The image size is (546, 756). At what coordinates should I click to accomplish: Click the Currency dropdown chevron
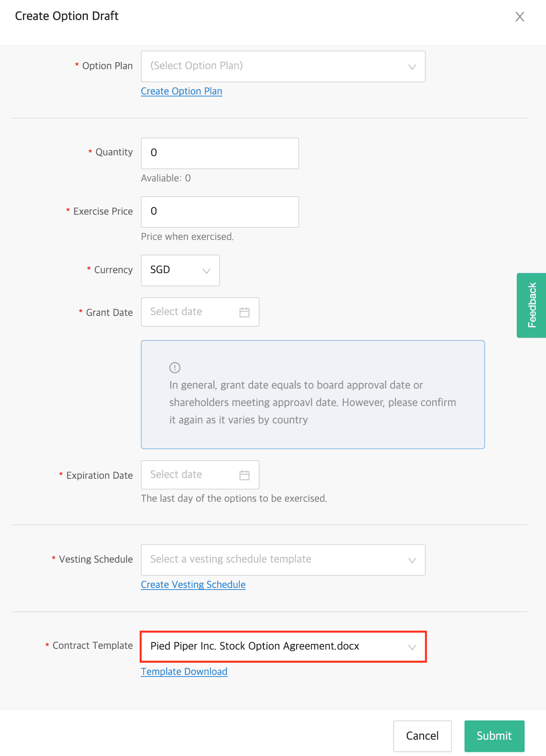click(x=206, y=271)
